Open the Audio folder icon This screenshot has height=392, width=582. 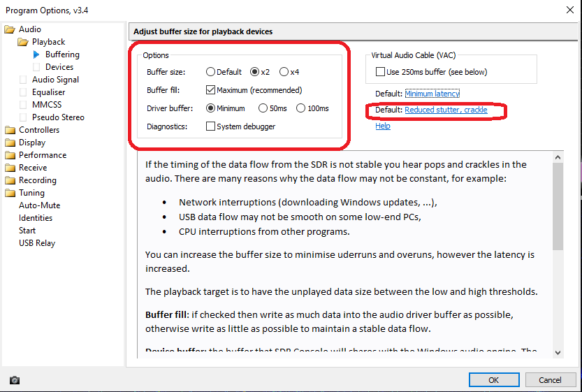(x=10, y=29)
